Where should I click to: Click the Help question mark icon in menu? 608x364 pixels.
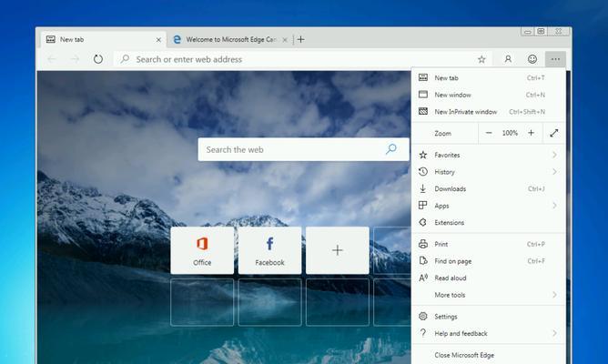click(423, 333)
